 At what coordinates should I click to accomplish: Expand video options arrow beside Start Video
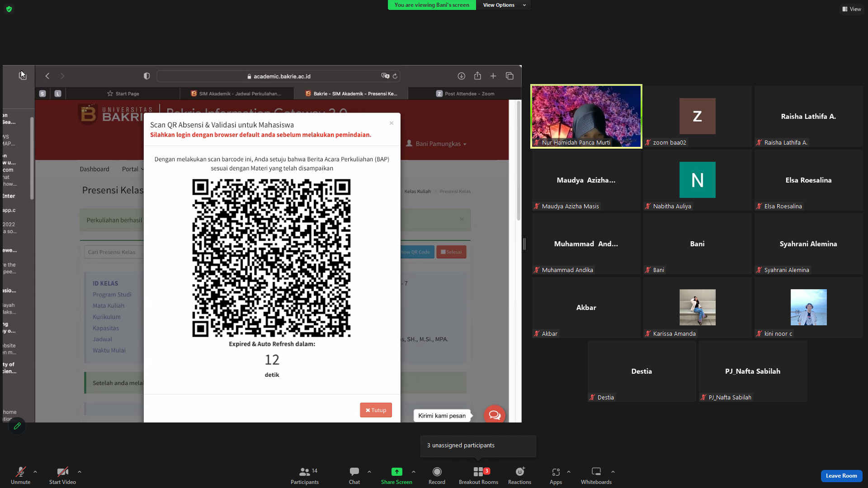coord(80,472)
